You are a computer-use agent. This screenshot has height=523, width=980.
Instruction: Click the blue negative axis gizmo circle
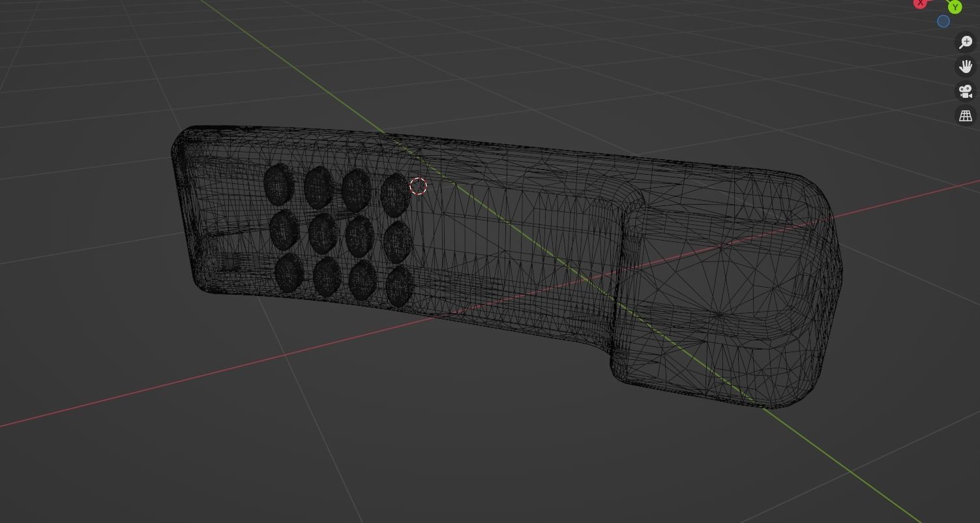click(943, 22)
